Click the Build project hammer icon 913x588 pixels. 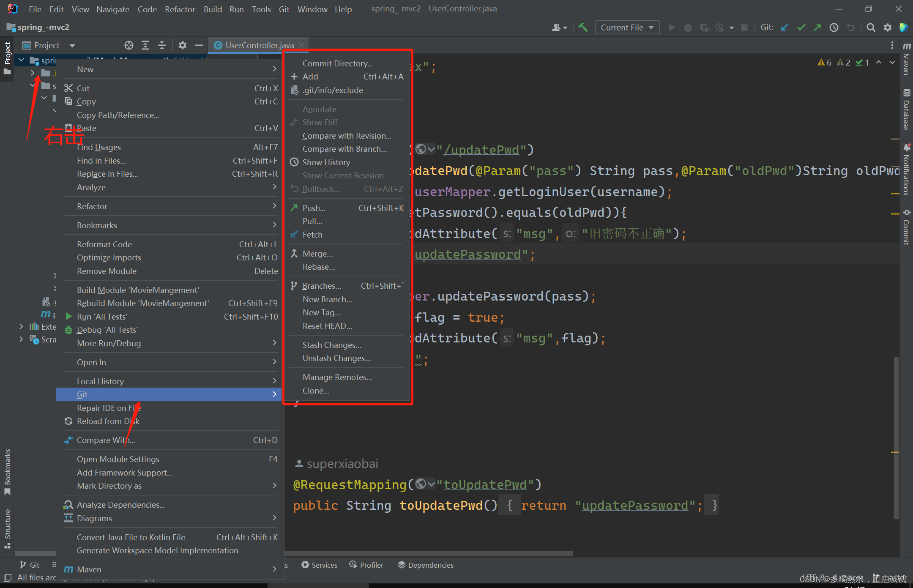(x=583, y=27)
